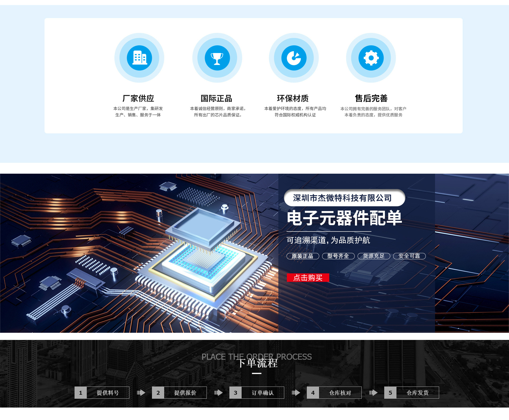Image resolution: width=509 pixels, height=420 pixels.
Task: Click the arrow after 订单确认 step
Action: pos(296,392)
